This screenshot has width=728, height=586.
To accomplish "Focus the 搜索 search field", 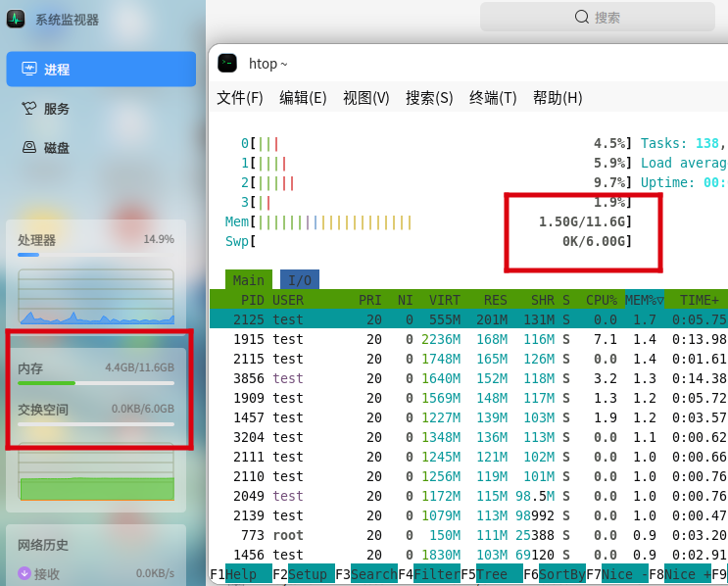I will 598,18.
